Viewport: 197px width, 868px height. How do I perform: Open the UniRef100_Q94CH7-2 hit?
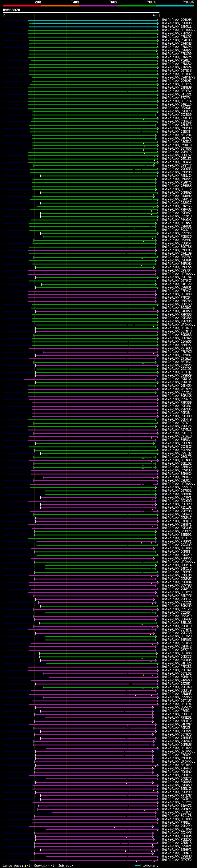pos(179,78)
